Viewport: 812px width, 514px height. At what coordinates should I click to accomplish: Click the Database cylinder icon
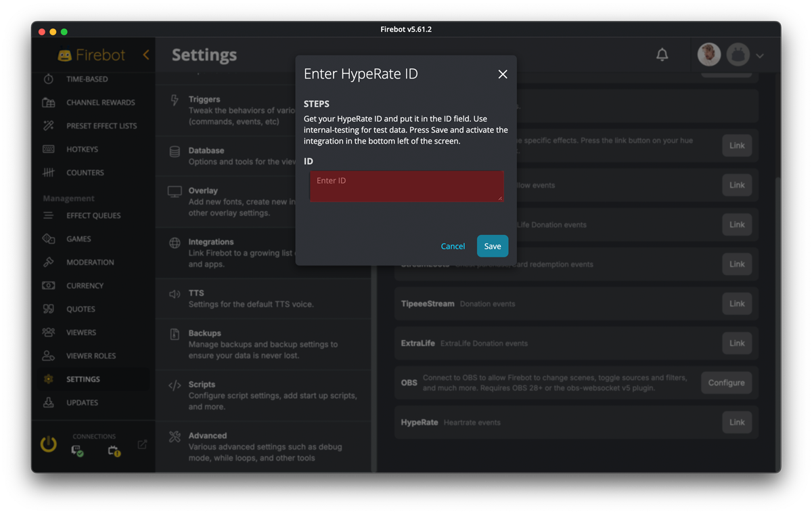click(175, 152)
